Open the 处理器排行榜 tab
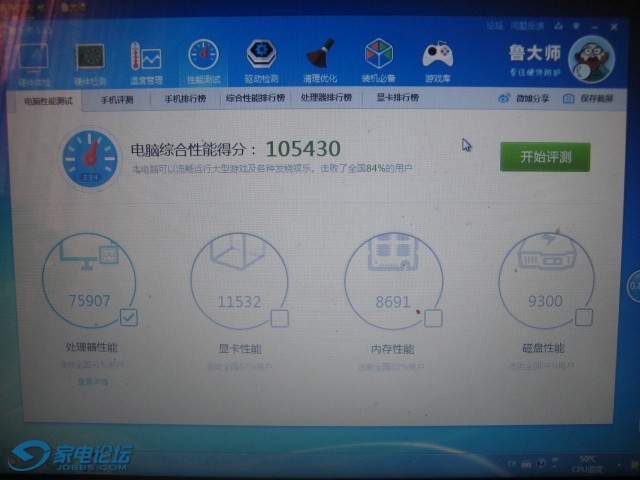 point(326,99)
